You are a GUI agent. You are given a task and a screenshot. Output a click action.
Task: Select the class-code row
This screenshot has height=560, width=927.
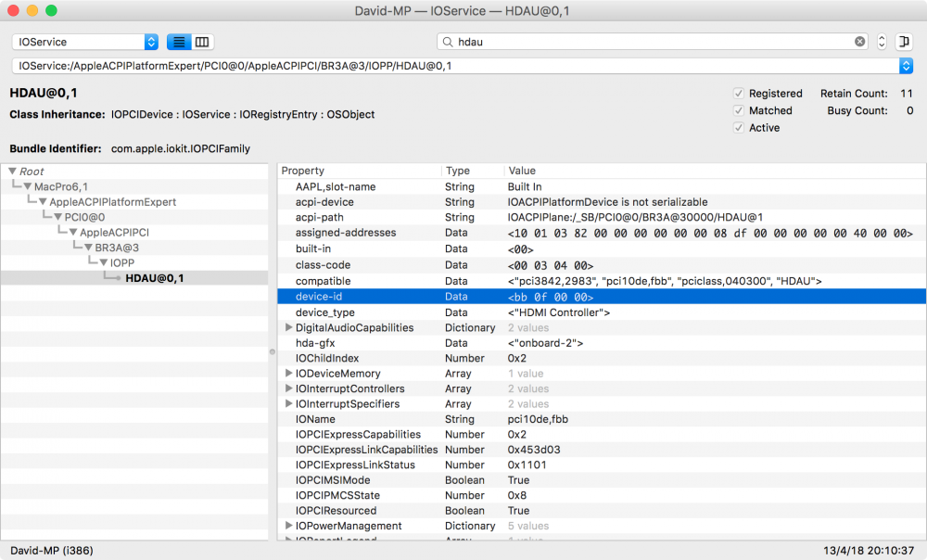(602, 265)
